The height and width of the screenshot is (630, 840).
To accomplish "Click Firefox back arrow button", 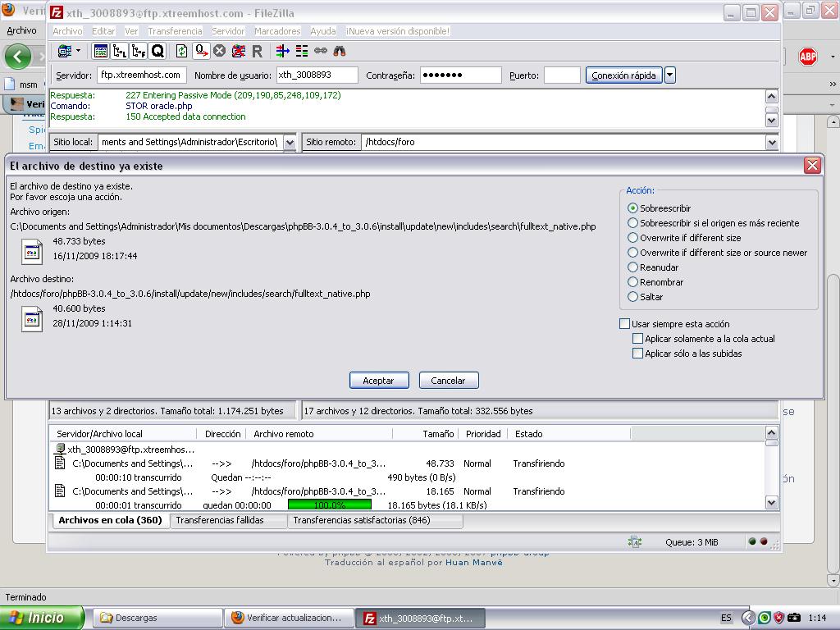I will point(18,57).
